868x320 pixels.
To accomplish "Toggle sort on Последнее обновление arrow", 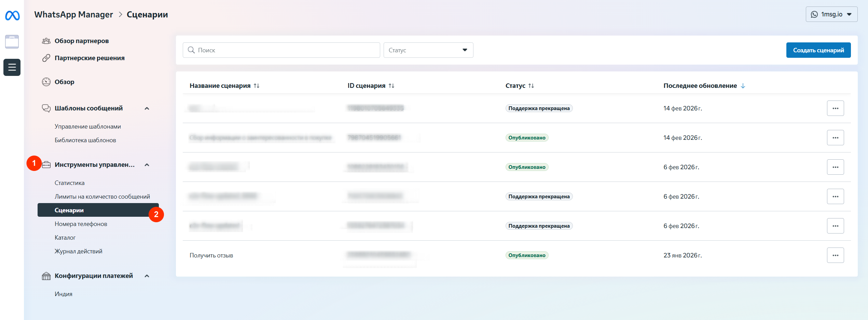I will pos(743,86).
